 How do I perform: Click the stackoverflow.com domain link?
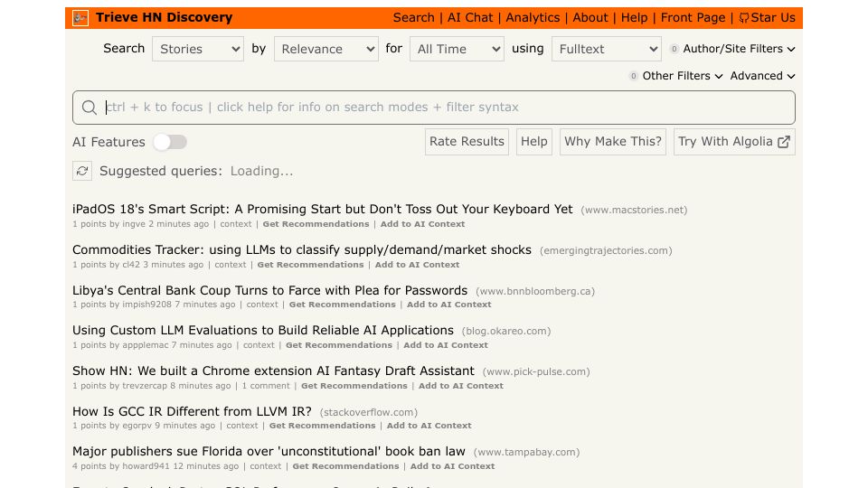(369, 412)
